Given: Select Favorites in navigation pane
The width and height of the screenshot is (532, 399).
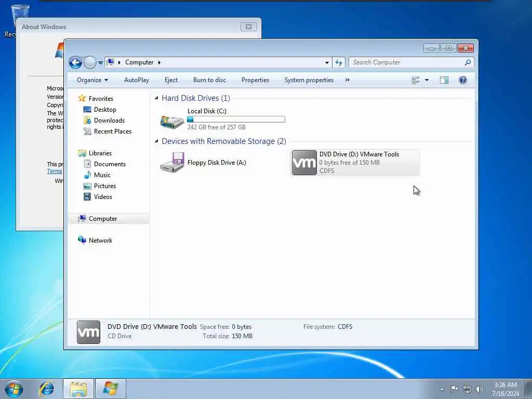Looking at the screenshot, I should [101, 98].
